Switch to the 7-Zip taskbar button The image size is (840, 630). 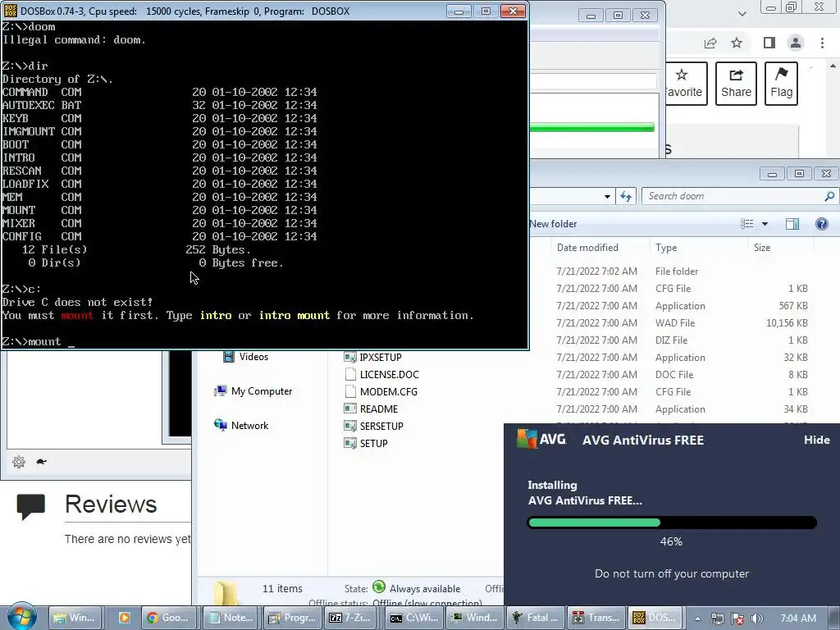[351, 618]
